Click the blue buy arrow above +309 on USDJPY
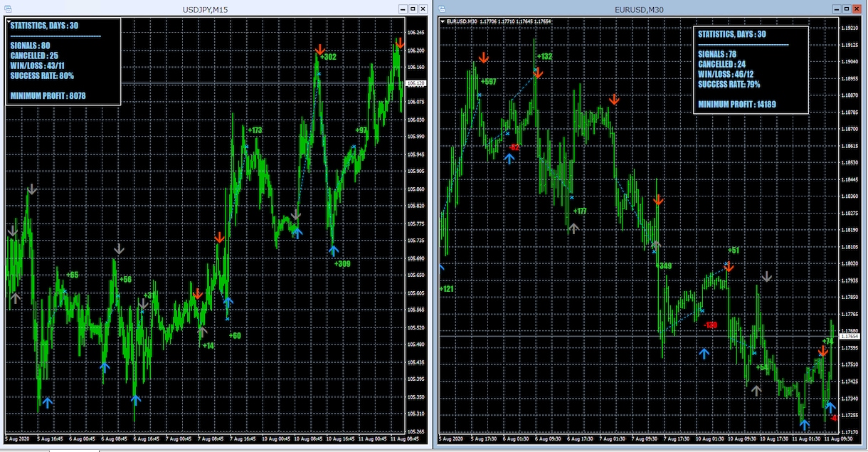The image size is (868, 452). [334, 250]
